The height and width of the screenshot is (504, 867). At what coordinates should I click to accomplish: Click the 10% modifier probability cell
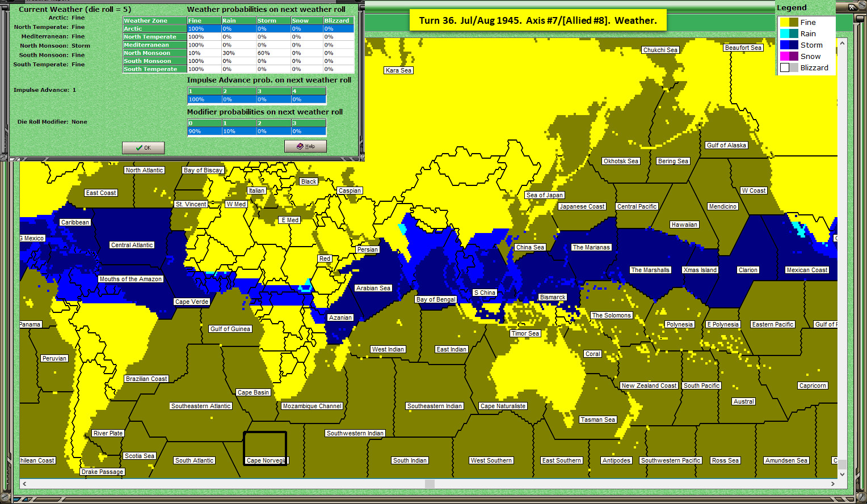coord(239,131)
